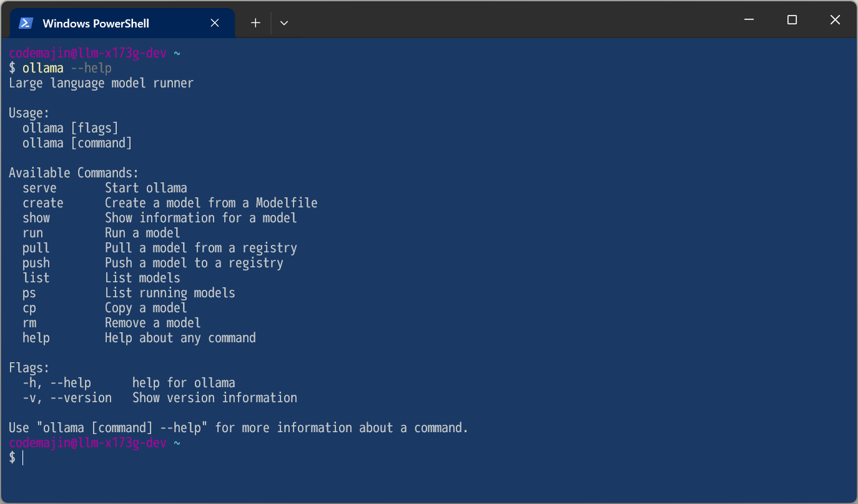Close the Windows PowerShell tab
Image resolution: width=858 pixels, height=504 pixels.
coord(214,22)
